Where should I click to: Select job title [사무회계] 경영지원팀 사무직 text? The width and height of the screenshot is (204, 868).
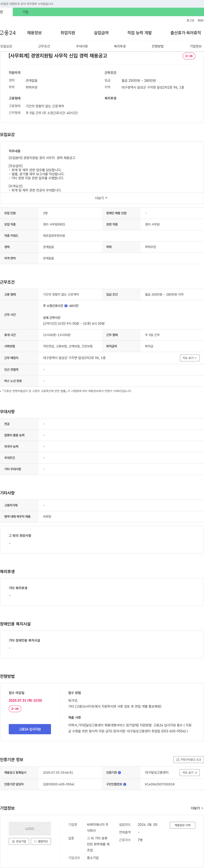pos(58,56)
